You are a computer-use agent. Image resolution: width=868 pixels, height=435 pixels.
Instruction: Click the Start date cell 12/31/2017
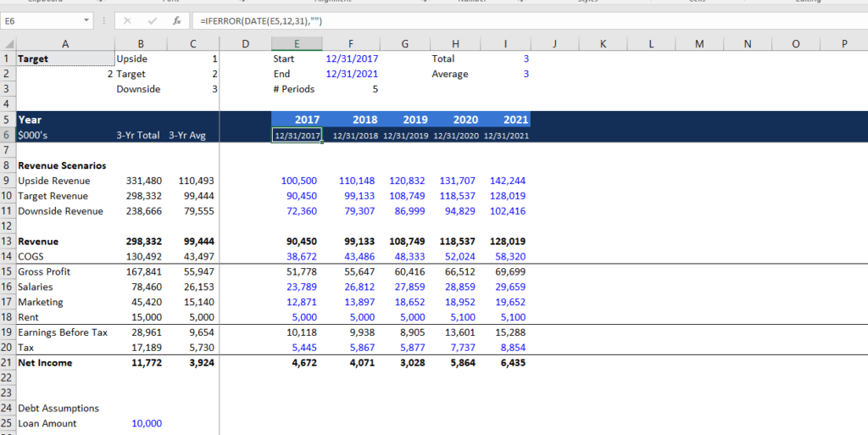(x=351, y=59)
